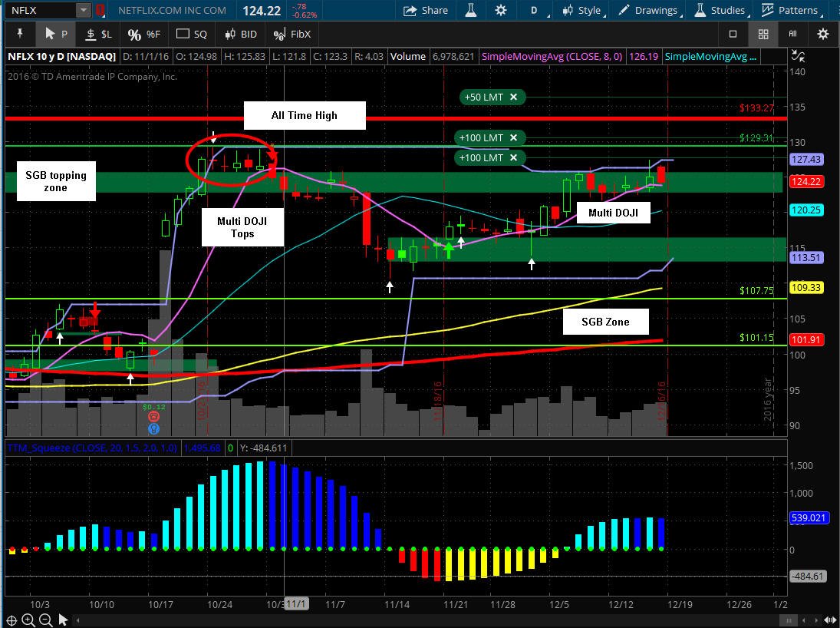840x628 pixels.
Task: Open the Drawings menu
Action: click(651, 10)
